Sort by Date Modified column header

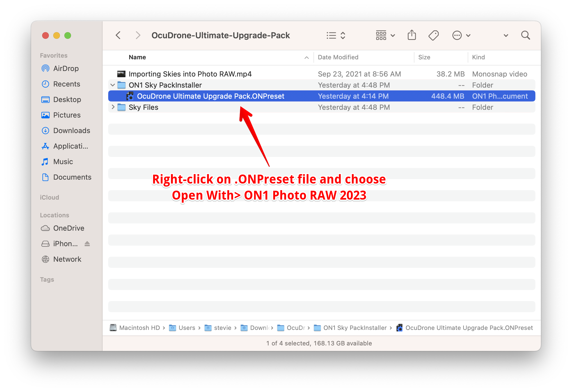click(338, 57)
